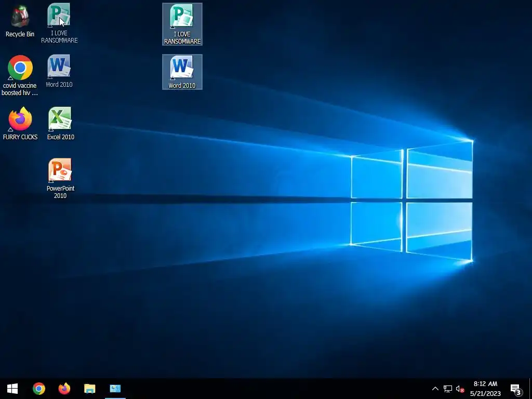Open the network status tray icon

tap(447, 389)
